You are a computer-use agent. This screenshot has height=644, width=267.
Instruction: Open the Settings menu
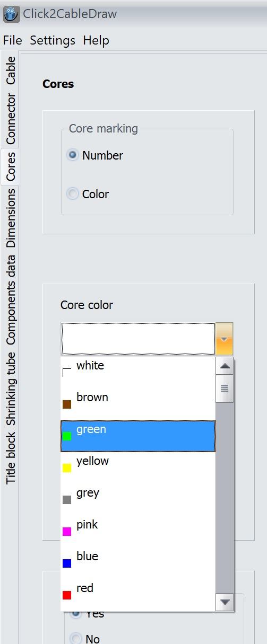click(53, 40)
